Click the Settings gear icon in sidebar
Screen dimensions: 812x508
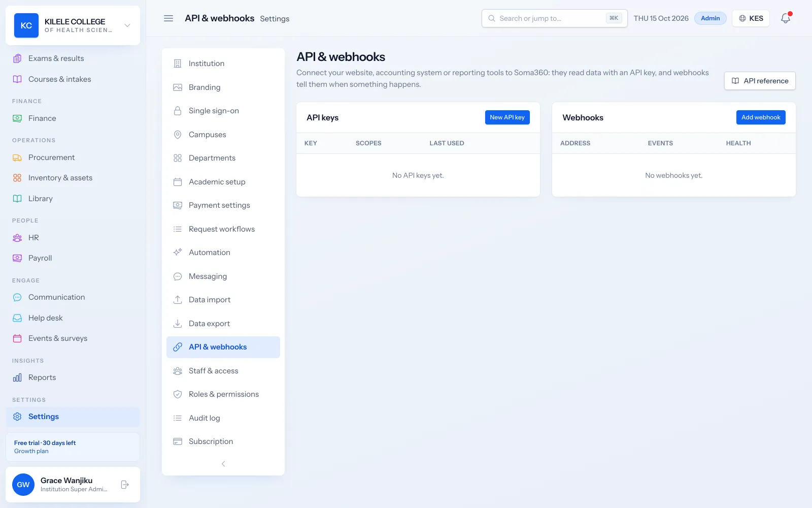(x=17, y=417)
